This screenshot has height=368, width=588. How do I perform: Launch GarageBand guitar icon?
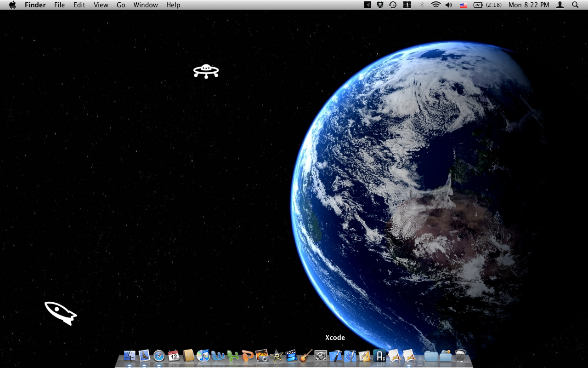point(306,356)
